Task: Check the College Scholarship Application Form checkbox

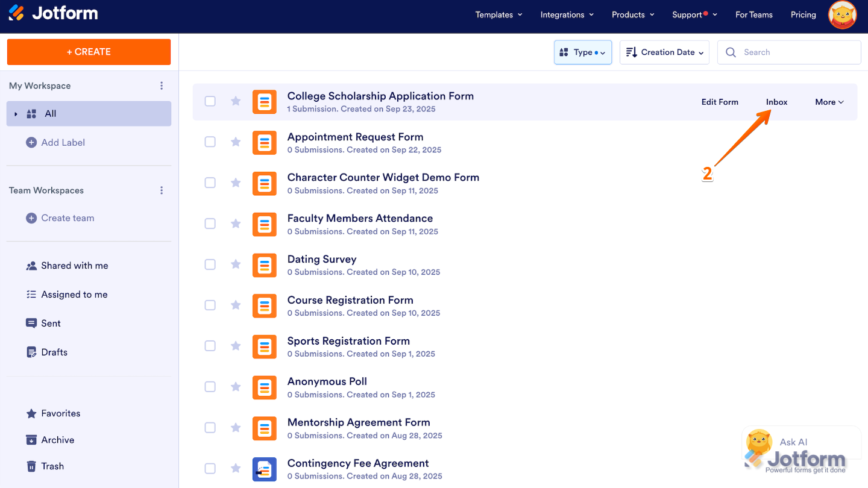Action: tap(210, 101)
